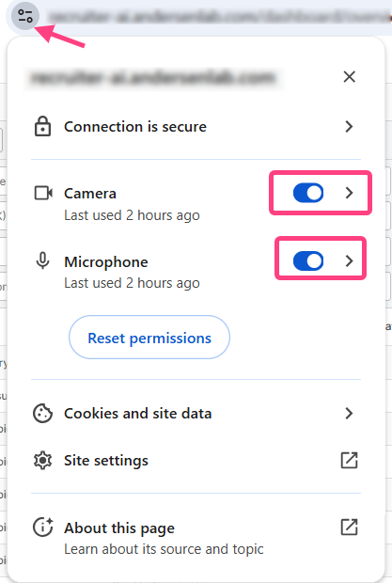Viewport: 392px width, 583px height.
Task: Click the About this page info icon
Action: click(42, 527)
